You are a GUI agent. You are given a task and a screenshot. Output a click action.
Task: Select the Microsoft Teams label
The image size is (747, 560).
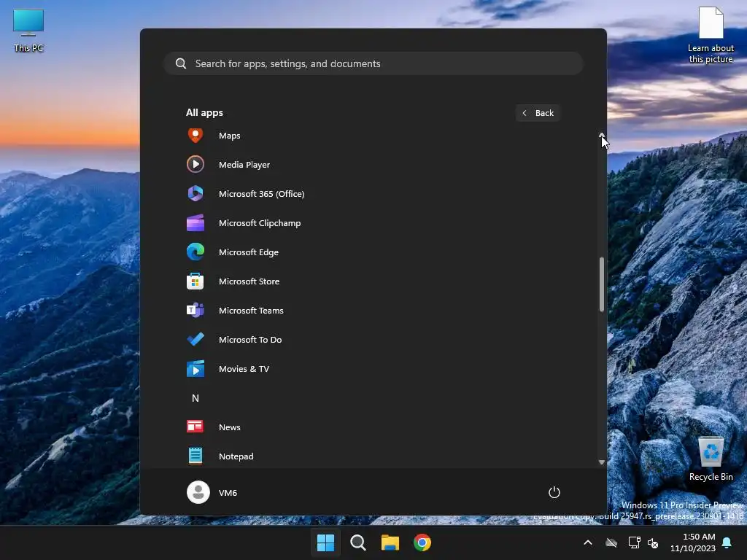coord(251,311)
